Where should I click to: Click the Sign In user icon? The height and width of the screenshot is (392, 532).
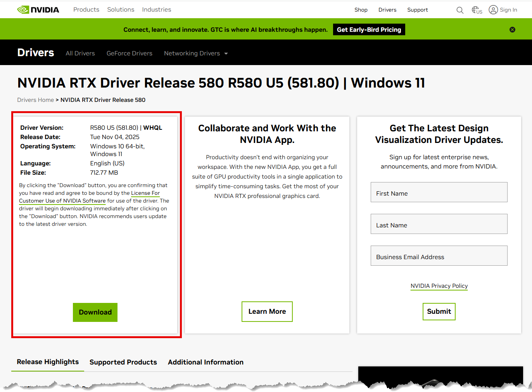click(x=493, y=10)
